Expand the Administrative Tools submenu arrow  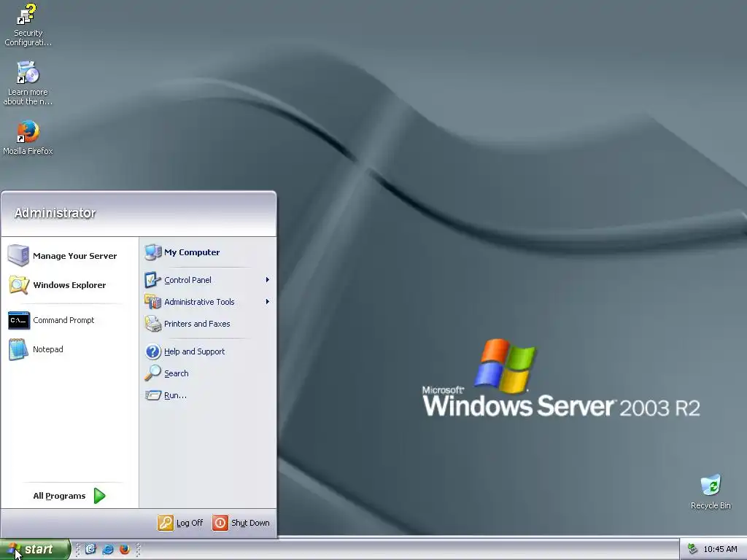tap(267, 301)
